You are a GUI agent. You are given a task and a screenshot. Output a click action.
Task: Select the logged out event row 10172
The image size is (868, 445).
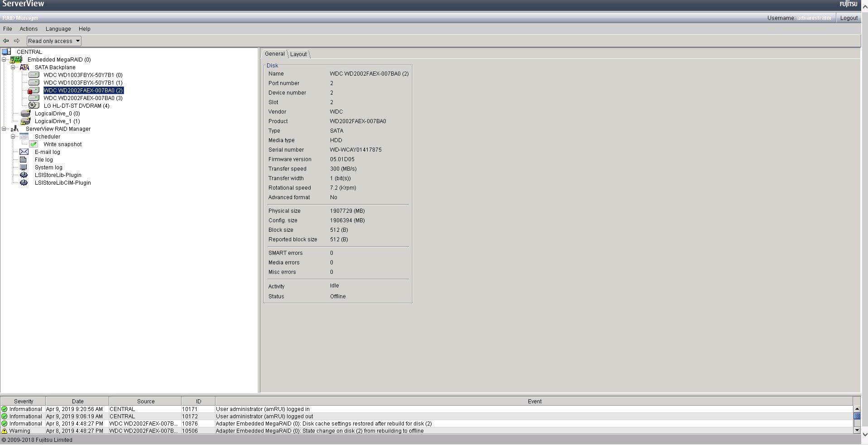pos(427,416)
